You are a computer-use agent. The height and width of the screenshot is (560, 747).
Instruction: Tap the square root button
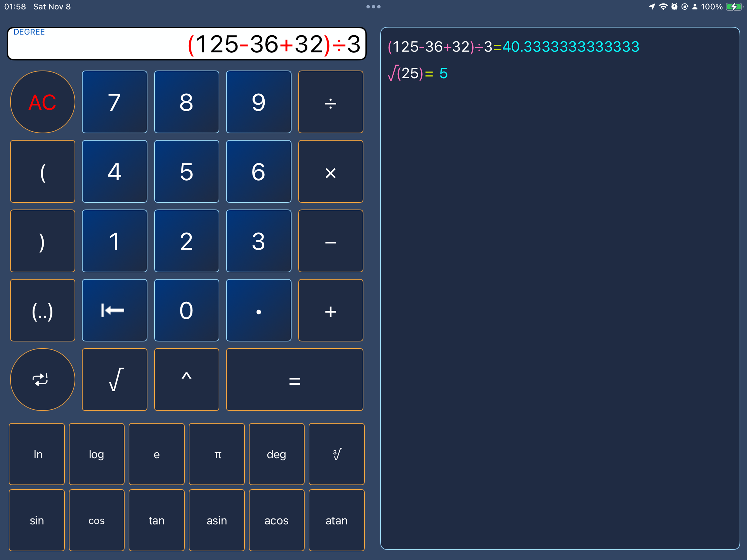[115, 379]
